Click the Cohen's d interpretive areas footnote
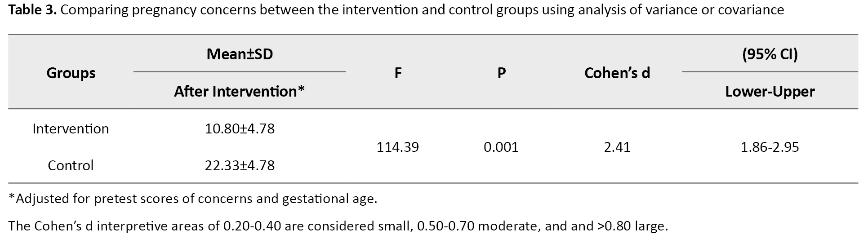Screen dimensions: 868x239 338,226
